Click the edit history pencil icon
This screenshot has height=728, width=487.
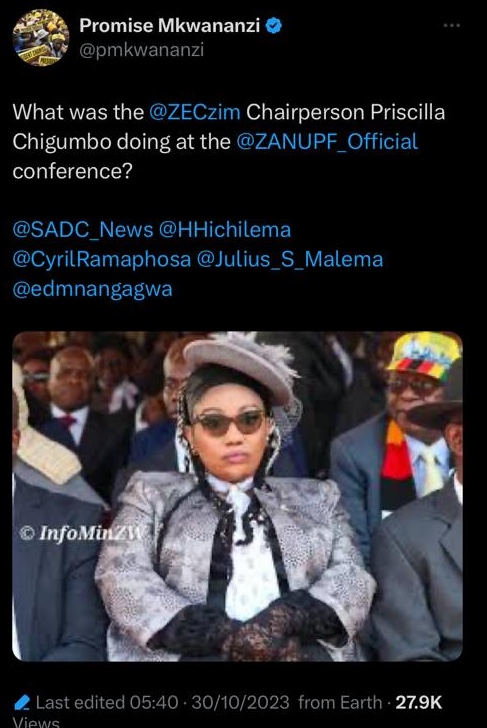pos(22,702)
